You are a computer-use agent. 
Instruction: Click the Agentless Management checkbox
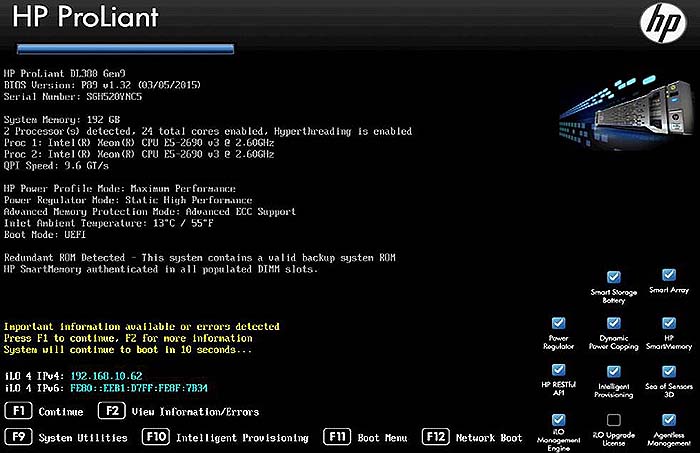click(669, 420)
